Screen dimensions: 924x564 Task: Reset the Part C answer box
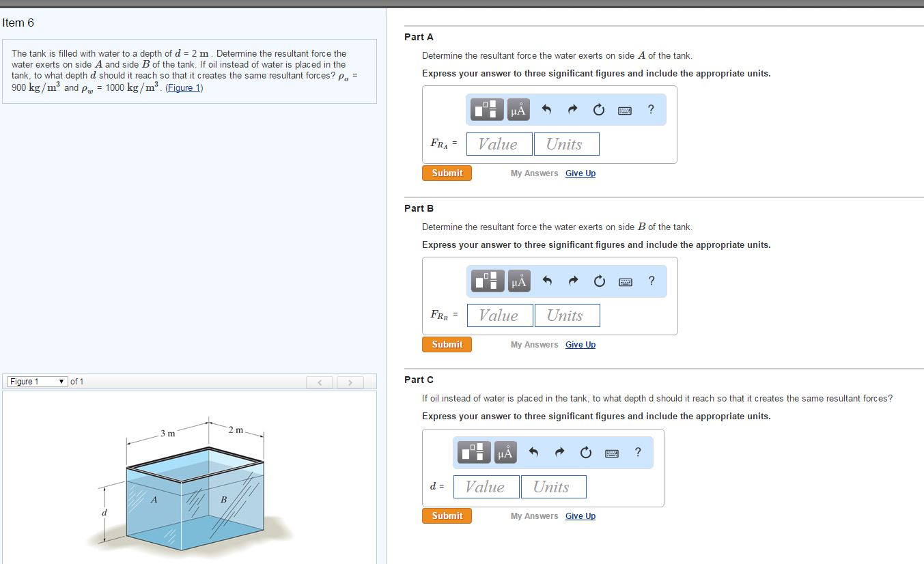tap(585, 452)
